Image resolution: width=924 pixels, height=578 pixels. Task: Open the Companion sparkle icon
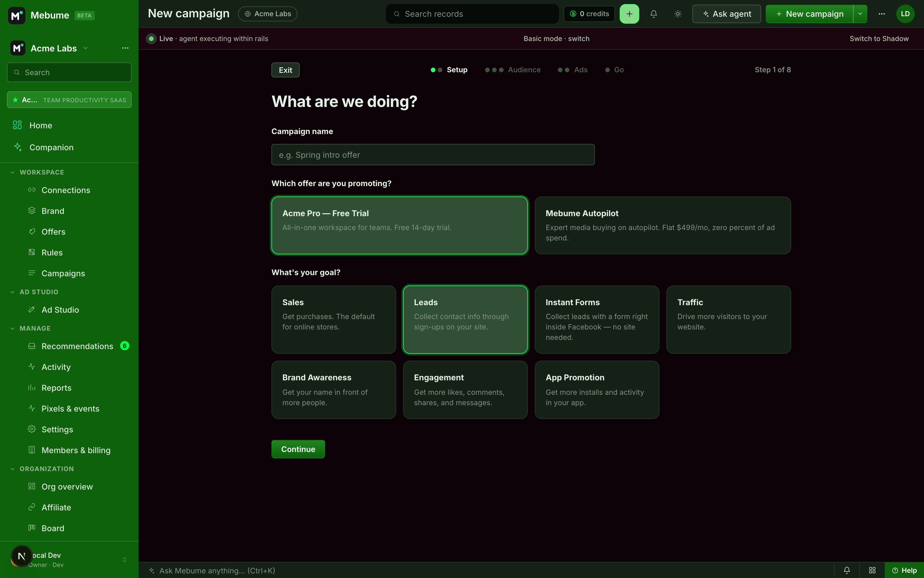point(17,147)
